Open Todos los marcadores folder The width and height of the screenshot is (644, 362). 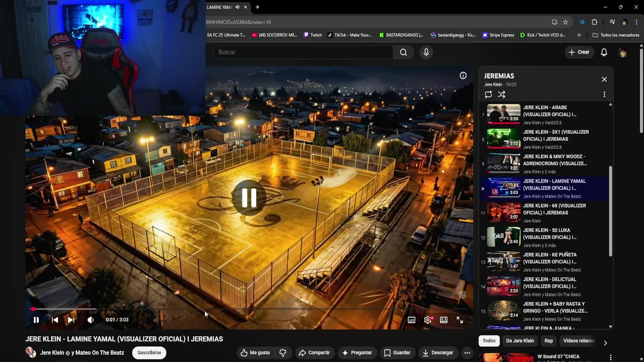pos(616,35)
